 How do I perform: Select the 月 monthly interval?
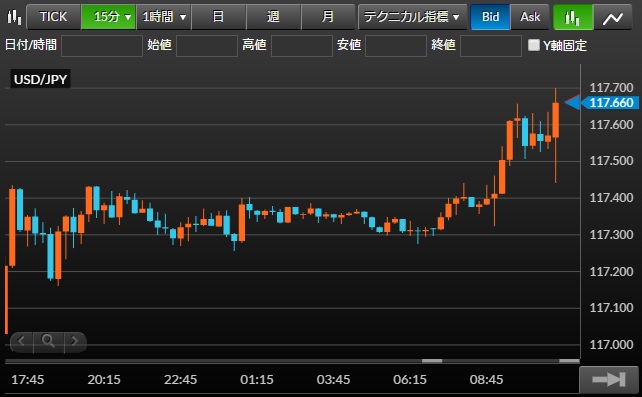[328, 17]
